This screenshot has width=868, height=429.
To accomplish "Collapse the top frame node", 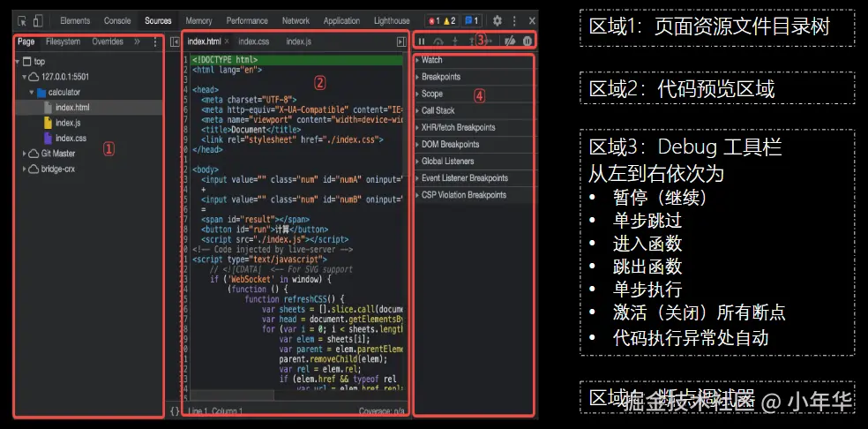I will click(x=18, y=62).
